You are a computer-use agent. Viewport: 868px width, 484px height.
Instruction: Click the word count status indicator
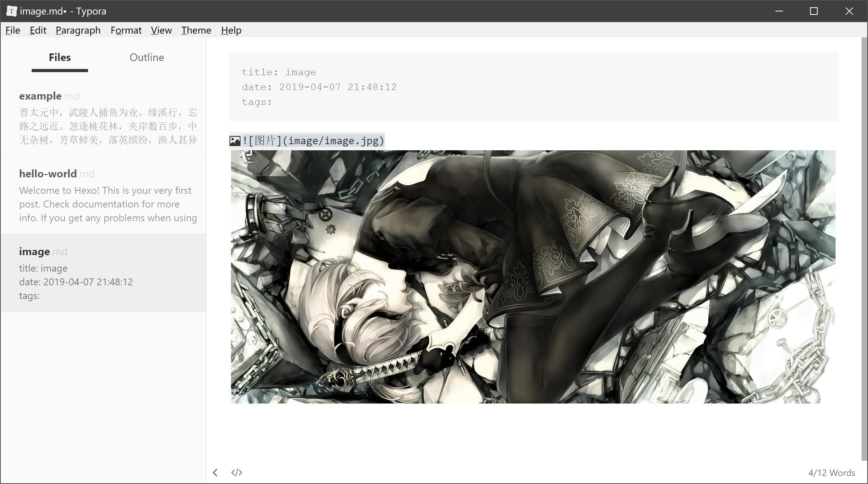point(831,473)
